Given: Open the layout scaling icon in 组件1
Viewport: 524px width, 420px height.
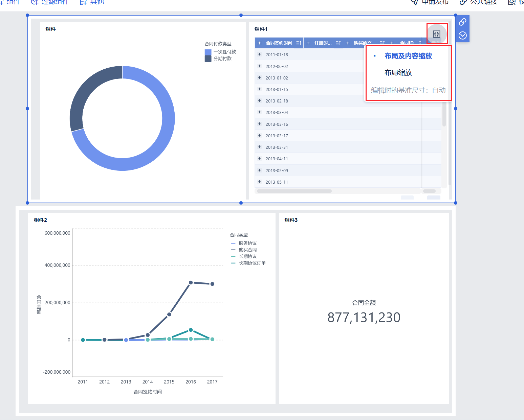Looking at the screenshot, I should (437, 34).
